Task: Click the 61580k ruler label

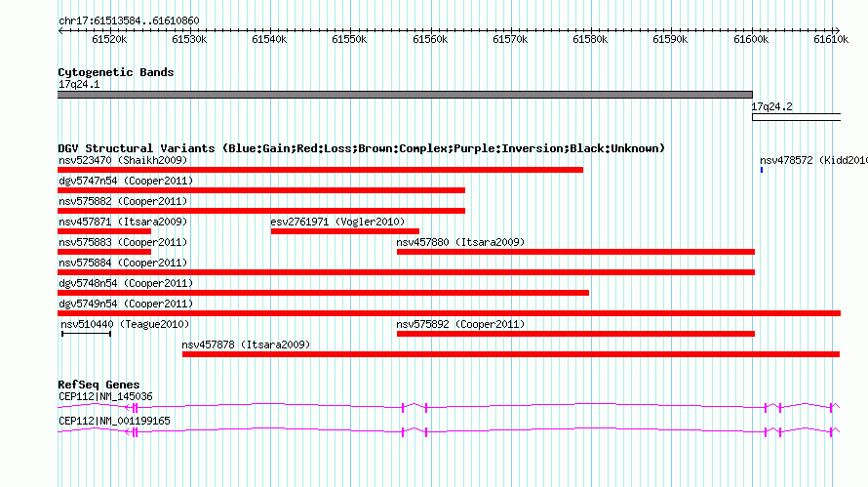Action: 590,39
